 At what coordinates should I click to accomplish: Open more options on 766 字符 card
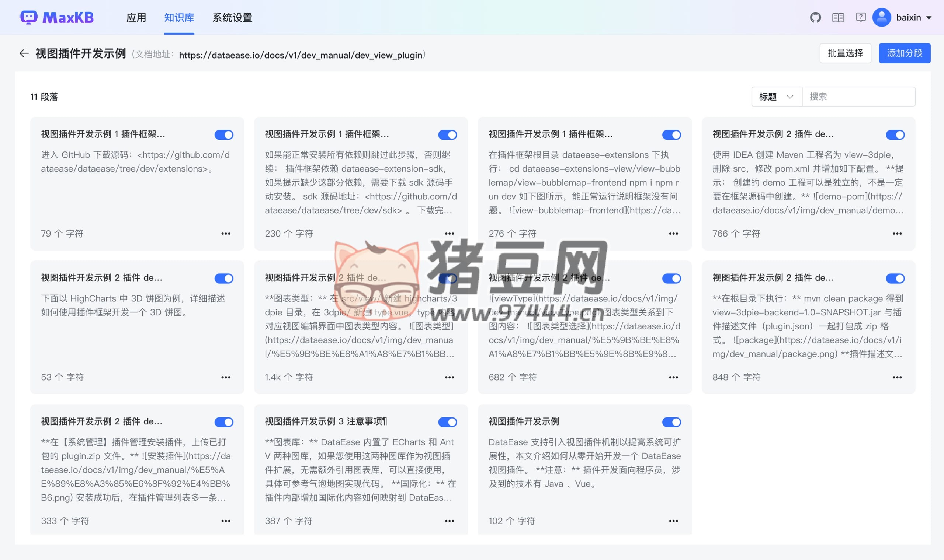(897, 234)
